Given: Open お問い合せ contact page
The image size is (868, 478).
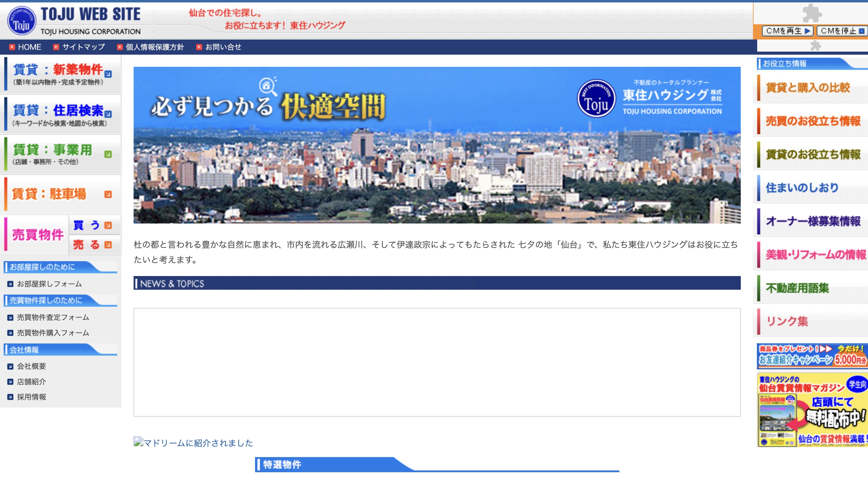Looking at the screenshot, I should [x=223, y=47].
